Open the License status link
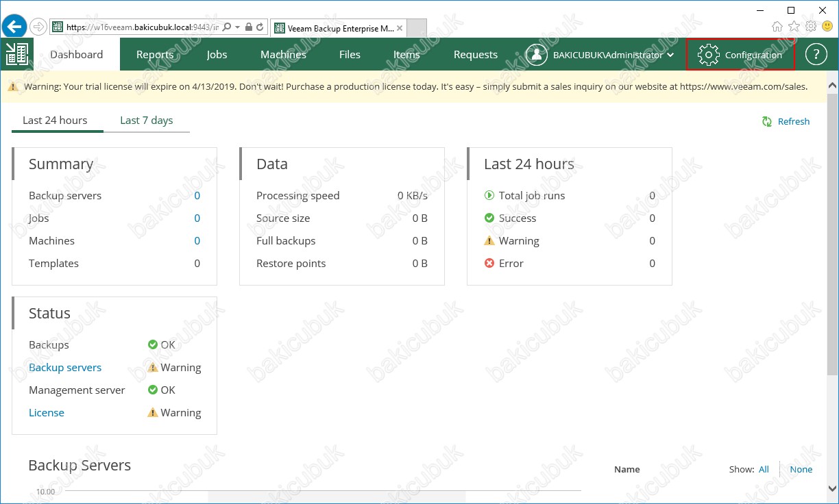This screenshot has width=839, height=504. tap(47, 413)
